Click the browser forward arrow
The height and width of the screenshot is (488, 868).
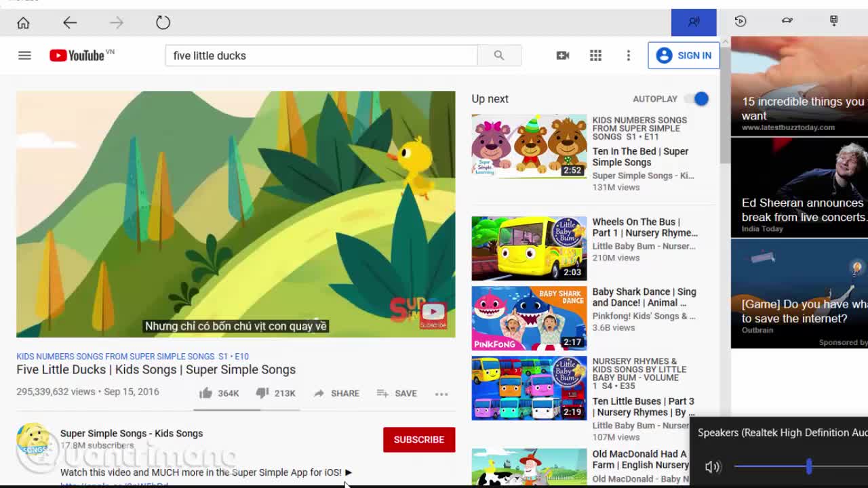pyautogui.click(x=117, y=22)
